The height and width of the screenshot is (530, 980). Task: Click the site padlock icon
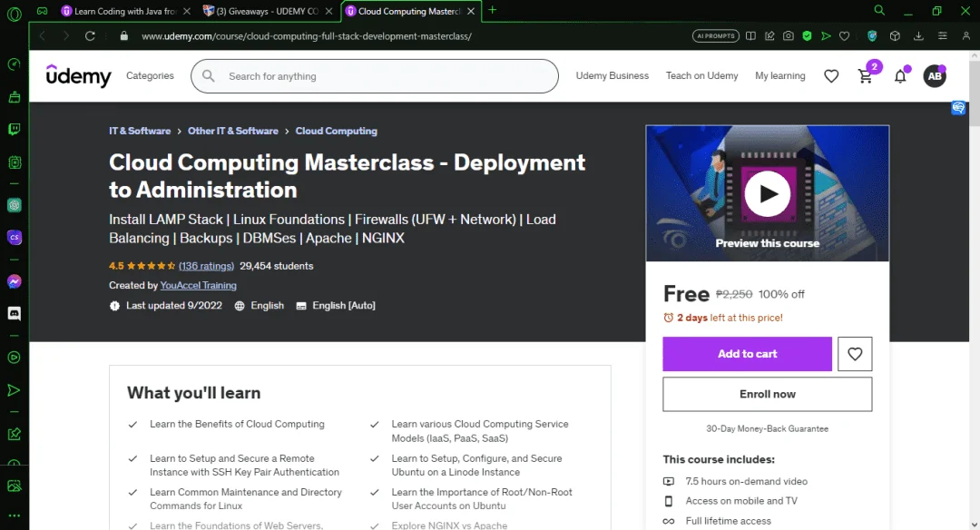(123, 36)
